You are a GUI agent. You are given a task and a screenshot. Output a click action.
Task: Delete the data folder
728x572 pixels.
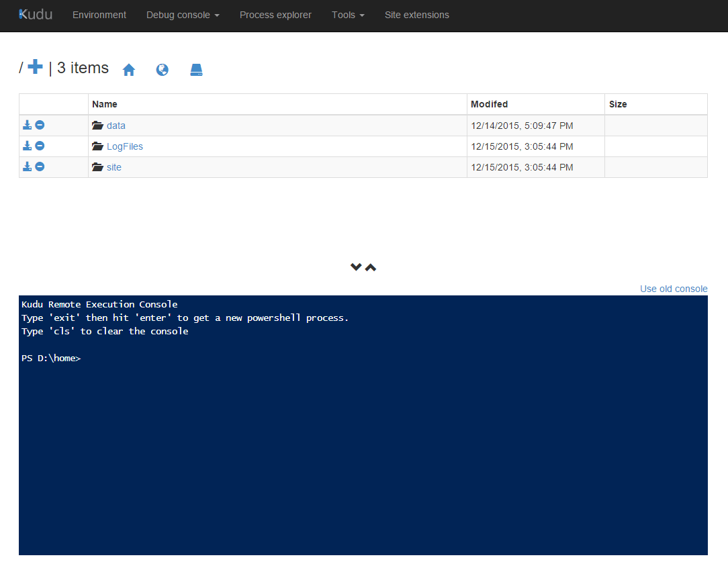(x=40, y=126)
